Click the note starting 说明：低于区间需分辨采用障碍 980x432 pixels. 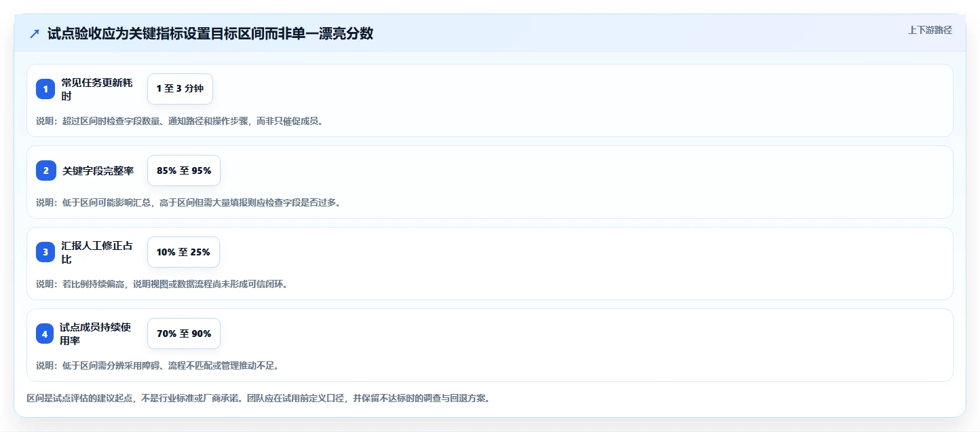click(157, 366)
